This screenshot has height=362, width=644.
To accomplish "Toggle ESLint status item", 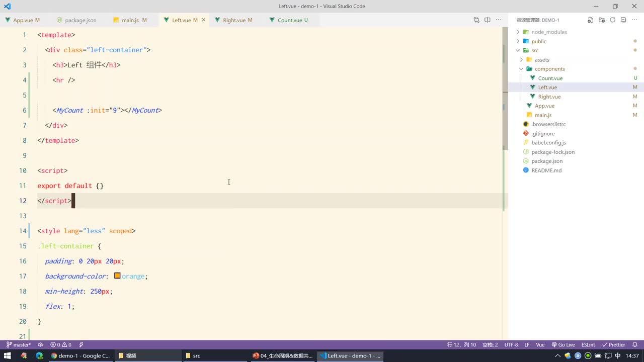I will pyautogui.click(x=588, y=345).
